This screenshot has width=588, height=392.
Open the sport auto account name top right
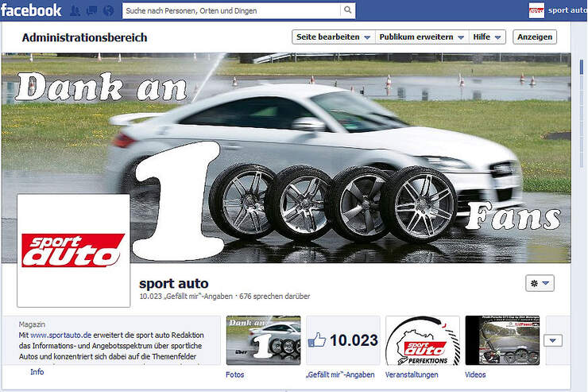(568, 10)
